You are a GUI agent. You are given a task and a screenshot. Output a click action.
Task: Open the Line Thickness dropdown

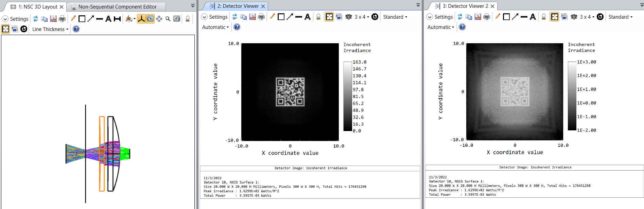50,29
